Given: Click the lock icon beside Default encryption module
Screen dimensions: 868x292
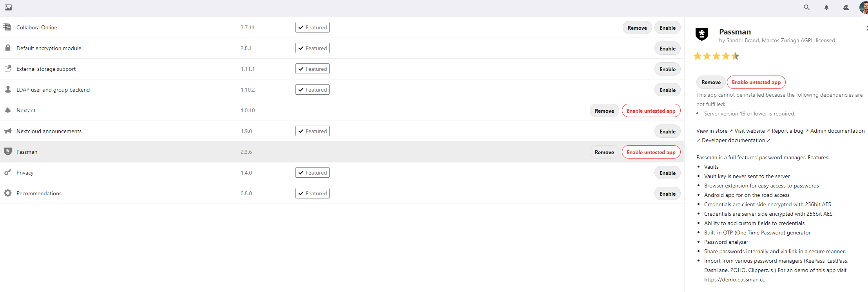Looking at the screenshot, I should pos(7,47).
